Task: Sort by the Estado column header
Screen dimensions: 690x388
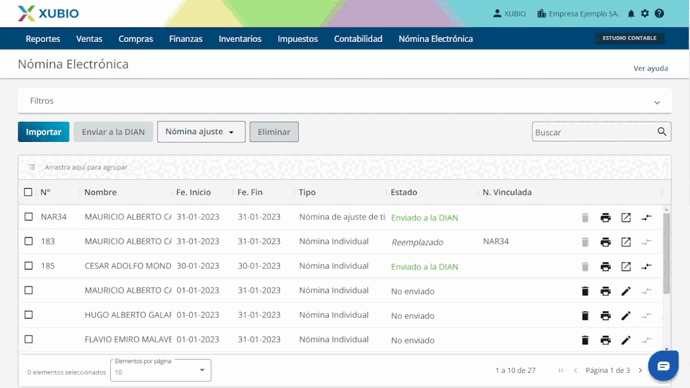Action: pos(404,192)
